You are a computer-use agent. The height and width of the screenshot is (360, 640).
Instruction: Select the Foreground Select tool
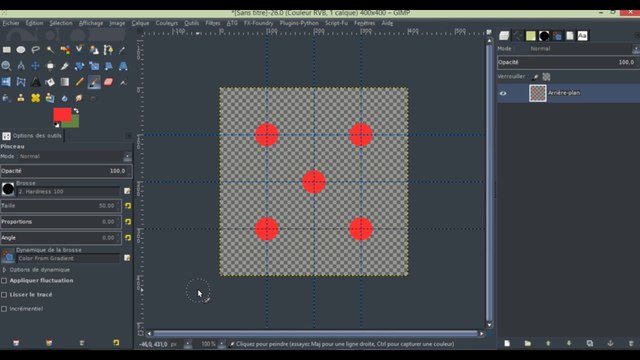tap(94, 50)
